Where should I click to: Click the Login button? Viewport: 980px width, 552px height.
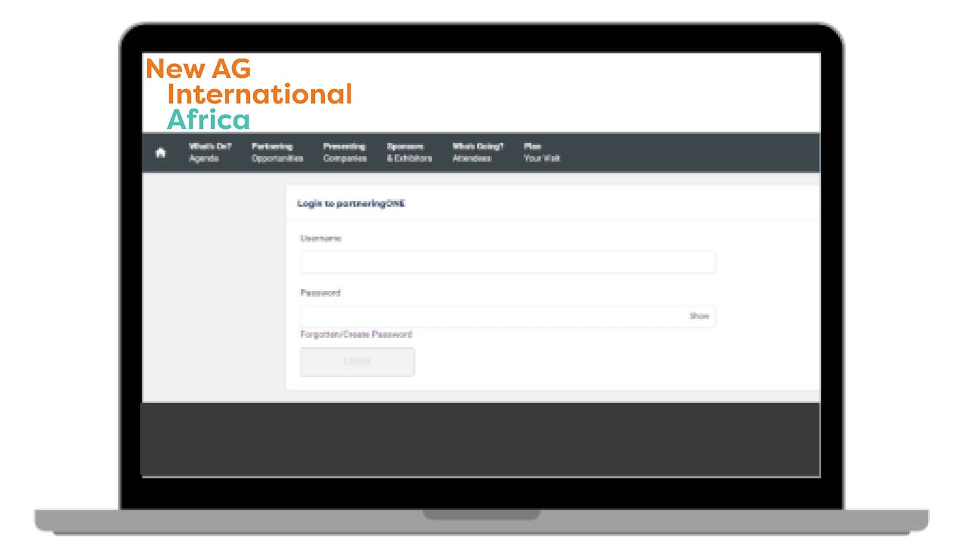pyautogui.click(x=357, y=362)
